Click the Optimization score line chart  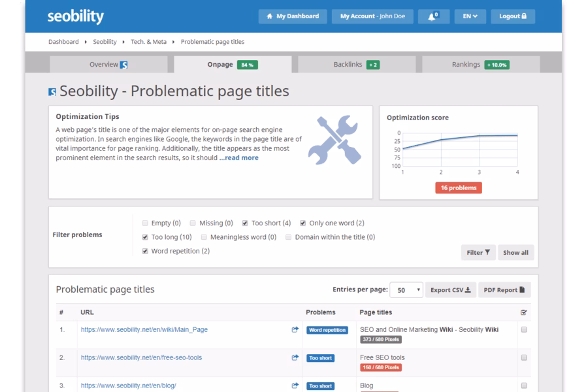tap(460, 149)
